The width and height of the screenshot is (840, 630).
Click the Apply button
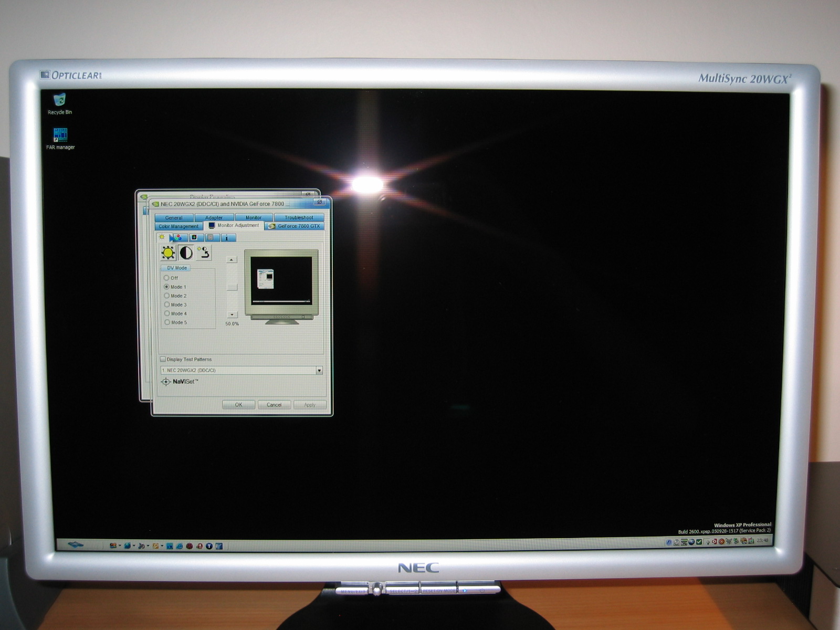point(310,405)
